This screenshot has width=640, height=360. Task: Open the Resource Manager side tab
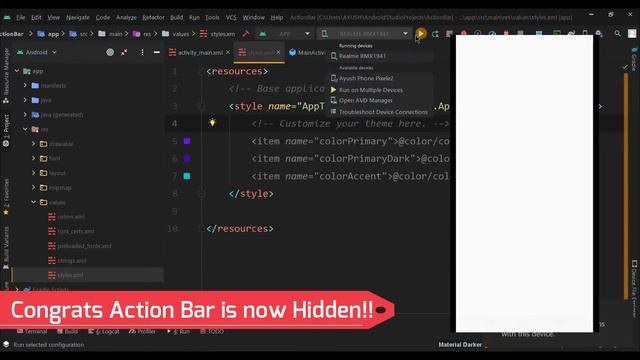(6, 76)
